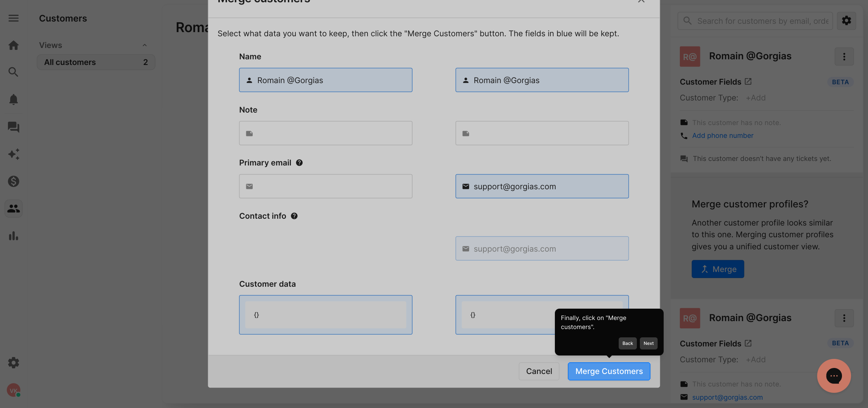The height and width of the screenshot is (408, 868).
Task: Click Cancel button in dialog
Action: tap(539, 371)
